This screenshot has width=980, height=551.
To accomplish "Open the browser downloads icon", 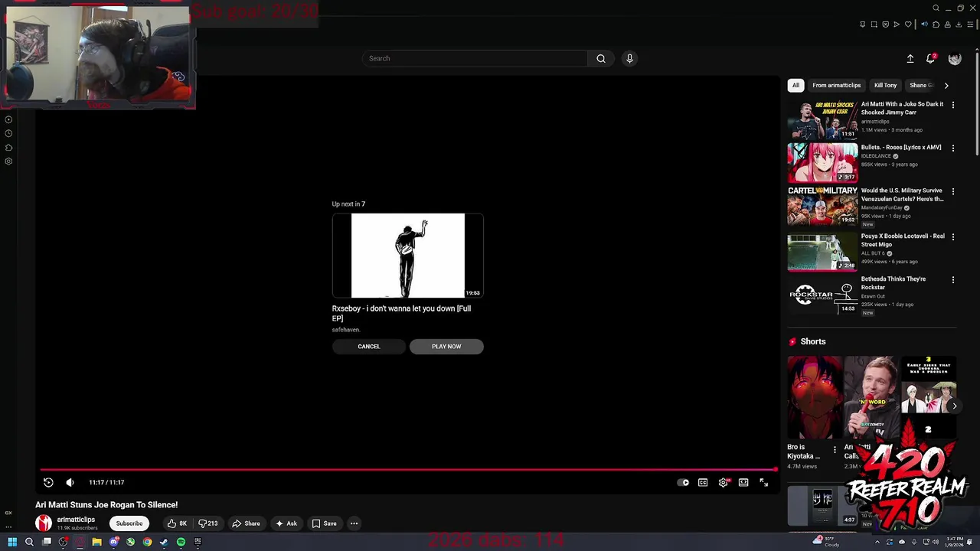I will 959,24.
